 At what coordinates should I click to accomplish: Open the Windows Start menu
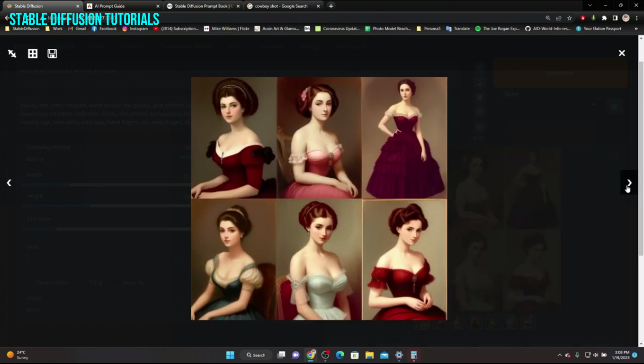coord(230,355)
